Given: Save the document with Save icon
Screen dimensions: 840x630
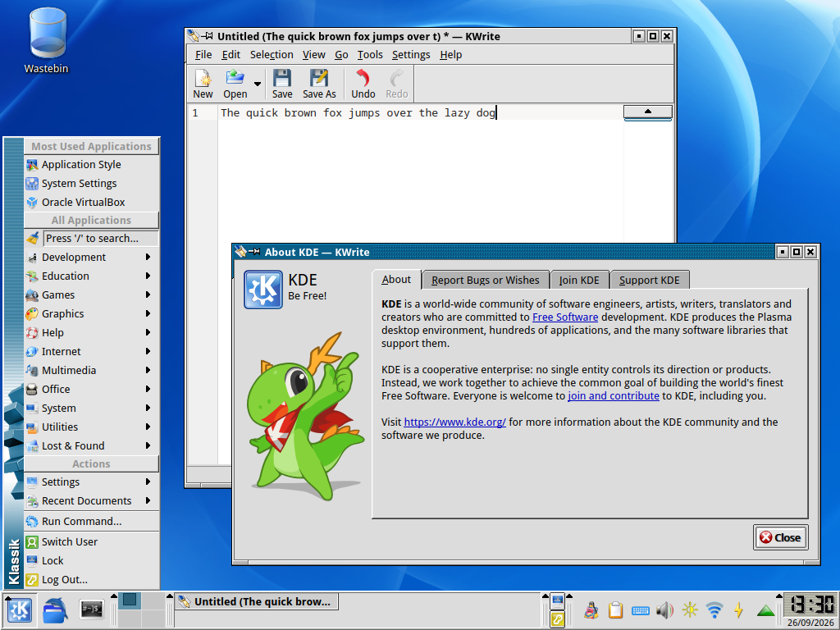Looking at the screenshot, I should coord(282,84).
